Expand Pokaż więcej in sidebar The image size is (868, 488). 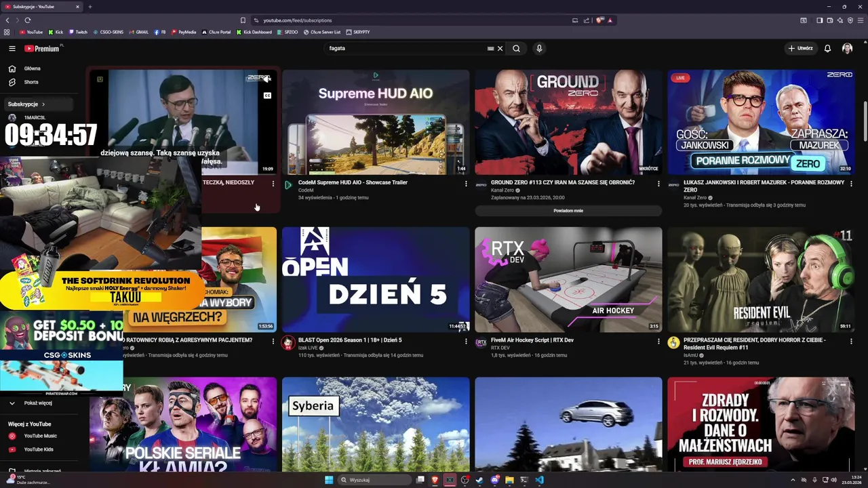tap(38, 403)
